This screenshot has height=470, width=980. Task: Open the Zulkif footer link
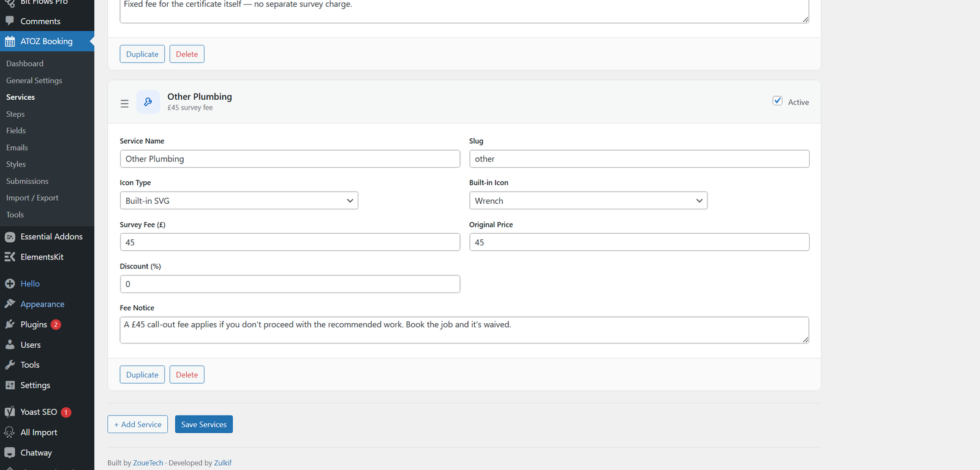(x=223, y=463)
